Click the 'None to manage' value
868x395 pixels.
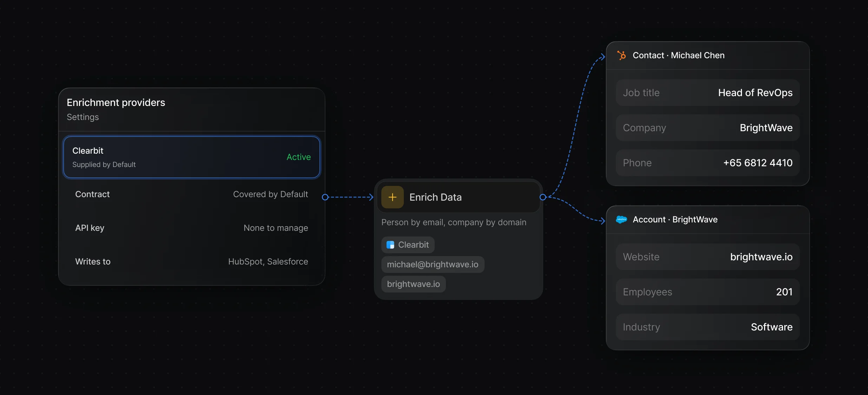coord(276,228)
